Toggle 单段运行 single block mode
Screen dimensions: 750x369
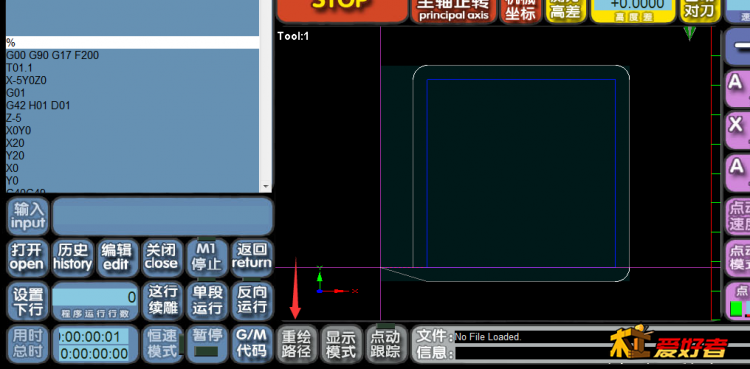click(207, 300)
